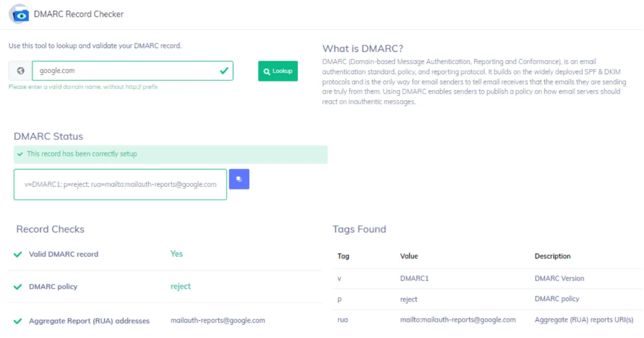Click the 'rua' tag cell
This screenshot has width=644, height=338.
[342, 320]
